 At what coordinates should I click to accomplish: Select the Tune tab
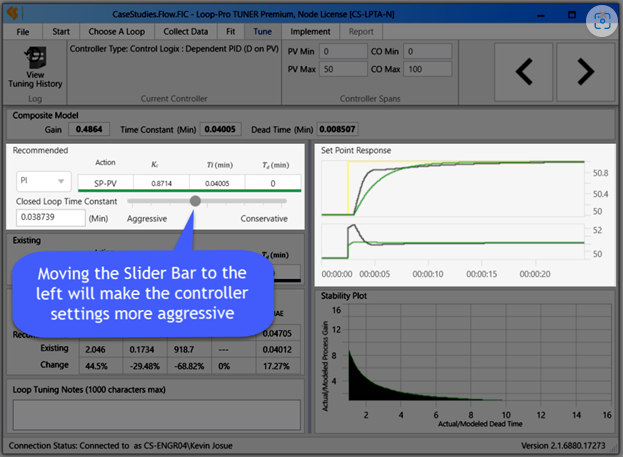(262, 32)
